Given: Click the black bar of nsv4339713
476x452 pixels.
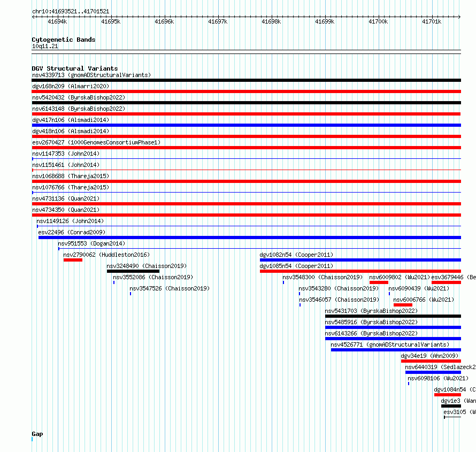Looking at the screenshot, I should (x=246, y=80).
